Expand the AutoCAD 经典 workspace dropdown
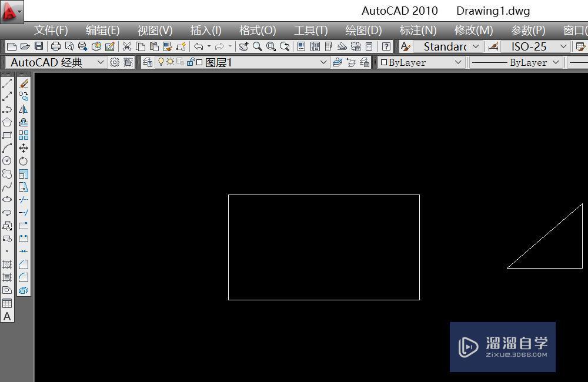This screenshot has height=382, width=588. pyautogui.click(x=101, y=62)
